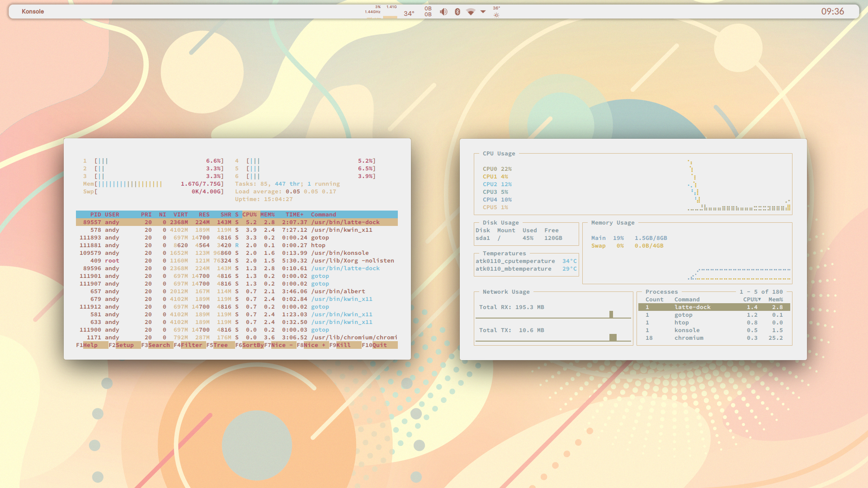Open the Wi-Fi network tray icon
Viewport: 868px width, 488px height.
click(x=471, y=12)
